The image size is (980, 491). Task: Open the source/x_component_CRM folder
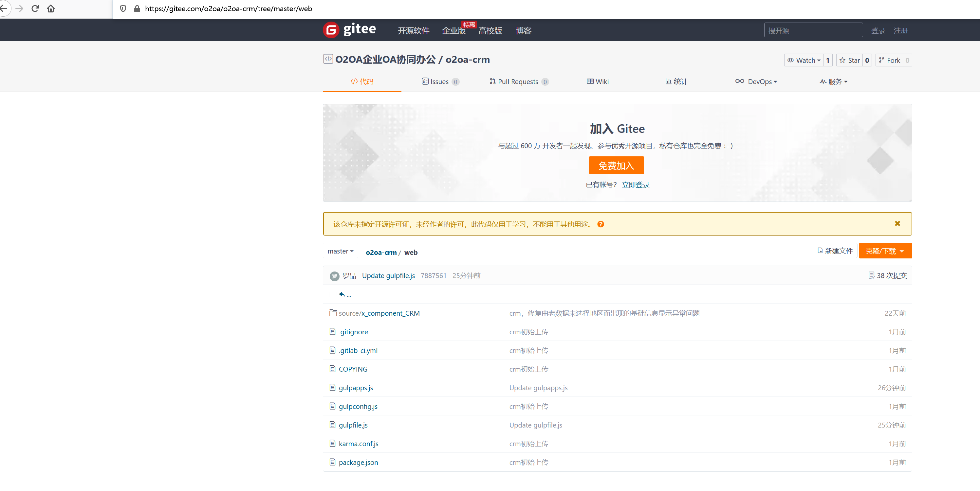[x=379, y=313]
